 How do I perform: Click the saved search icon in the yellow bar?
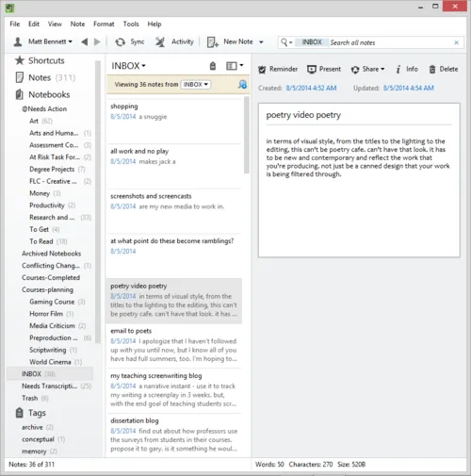point(242,85)
